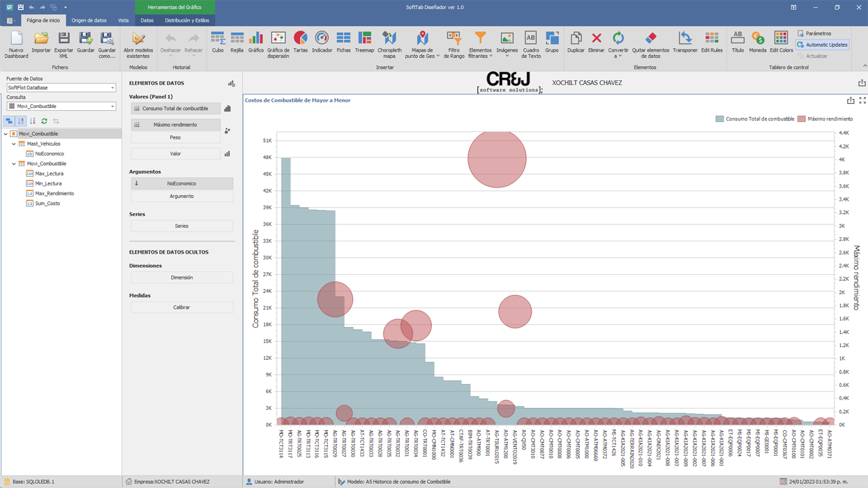
Task: Click the Tartas pie chart icon
Action: [300, 42]
